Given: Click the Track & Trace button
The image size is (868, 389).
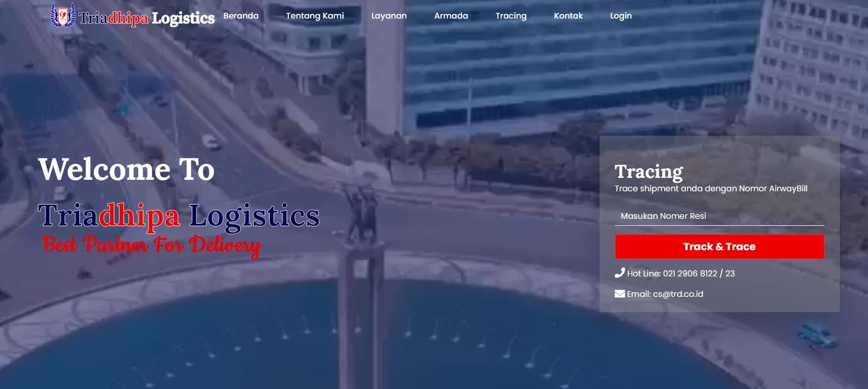Looking at the screenshot, I should [720, 246].
